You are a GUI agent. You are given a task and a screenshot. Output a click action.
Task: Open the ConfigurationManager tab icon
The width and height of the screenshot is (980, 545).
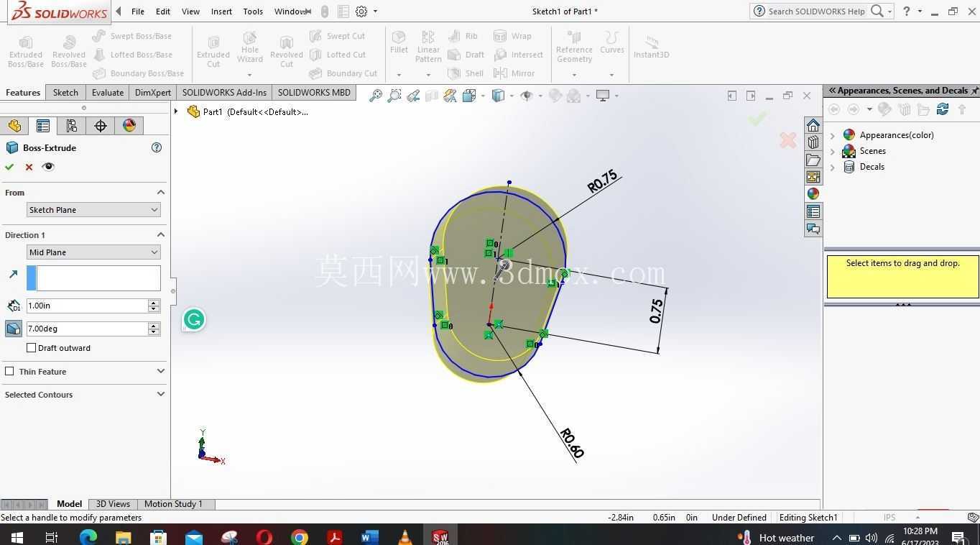72,126
